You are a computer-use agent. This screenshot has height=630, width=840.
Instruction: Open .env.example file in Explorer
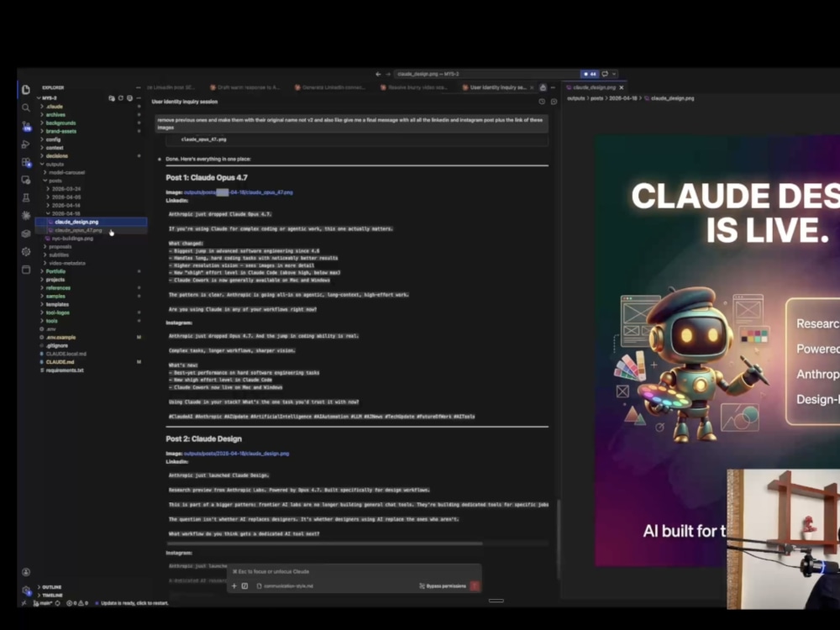tap(91, 338)
